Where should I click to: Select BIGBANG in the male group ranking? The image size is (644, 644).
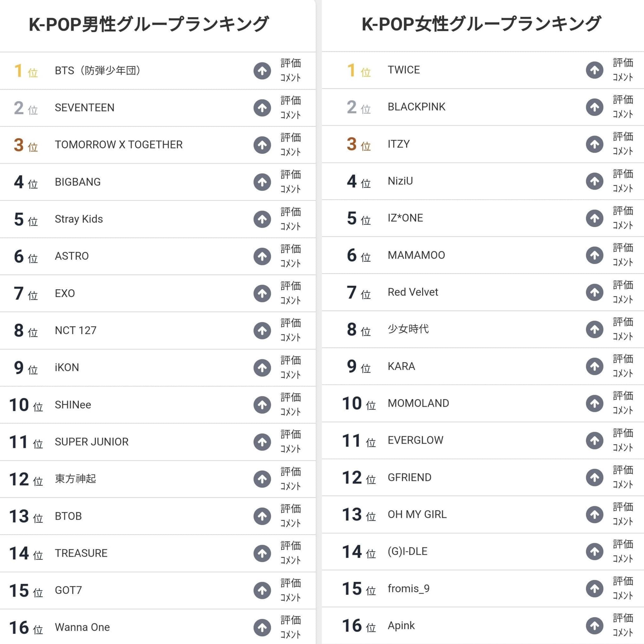(x=78, y=182)
